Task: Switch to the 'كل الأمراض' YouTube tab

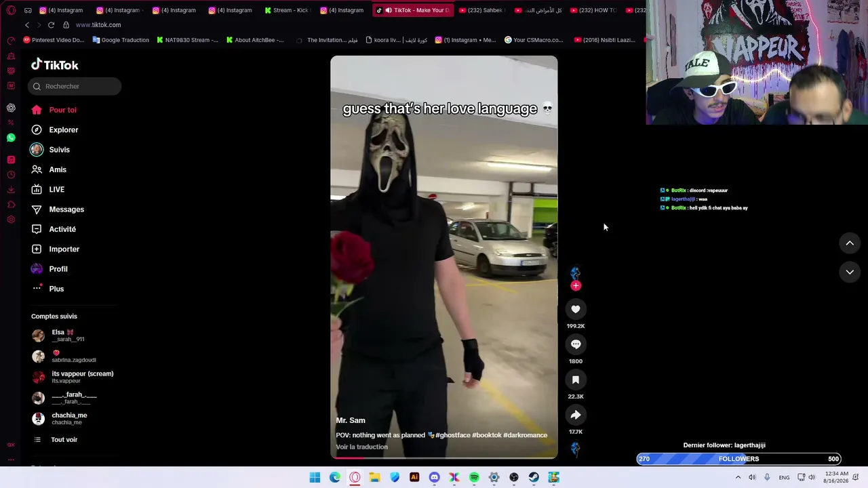Action: 538,10
